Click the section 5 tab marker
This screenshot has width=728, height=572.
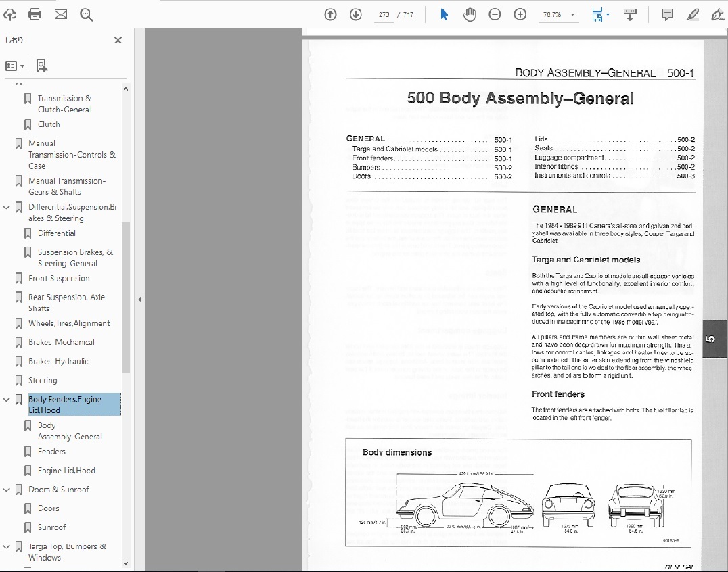(714, 339)
